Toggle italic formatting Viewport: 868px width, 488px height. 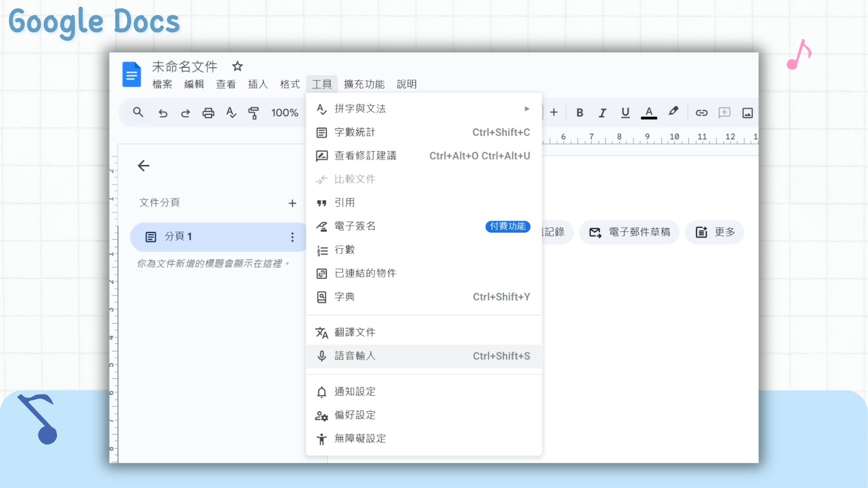(x=602, y=113)
